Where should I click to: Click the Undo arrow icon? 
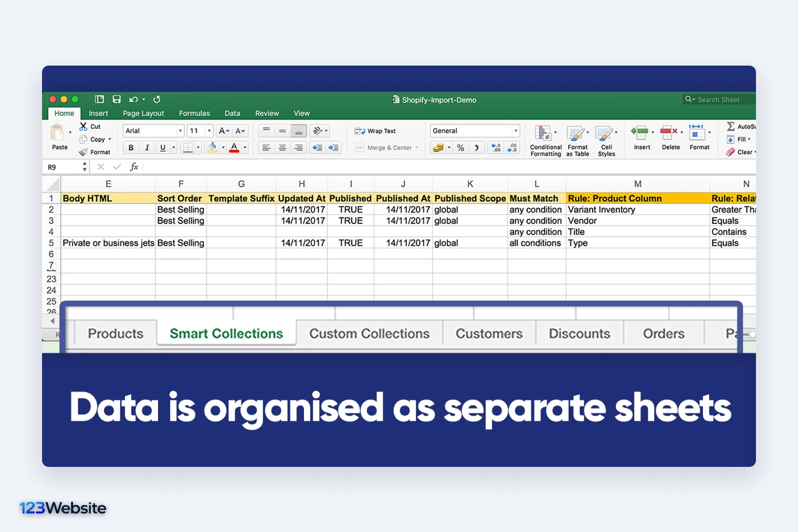click(133, 99)
